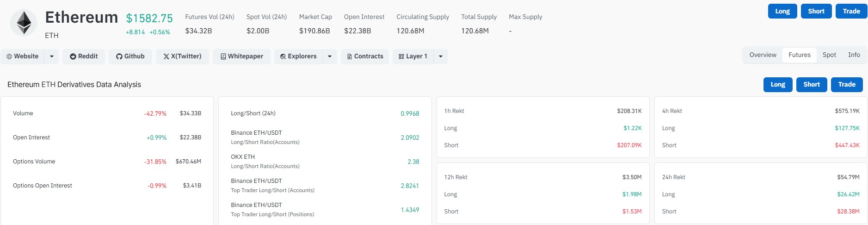
Task: Click Top Trader Long/Short (Positions) value 1.4349
Action: (x=410, y=210)
